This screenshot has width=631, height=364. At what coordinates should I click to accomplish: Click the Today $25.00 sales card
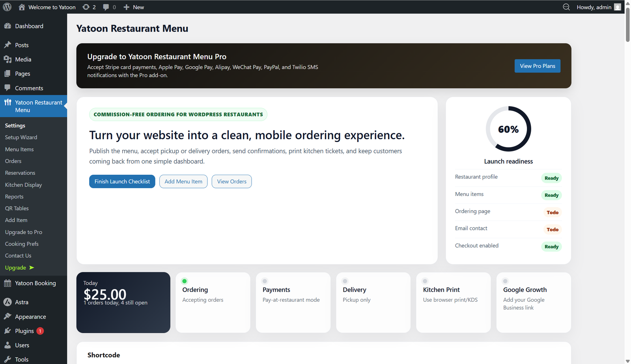[x=123, y=302]
